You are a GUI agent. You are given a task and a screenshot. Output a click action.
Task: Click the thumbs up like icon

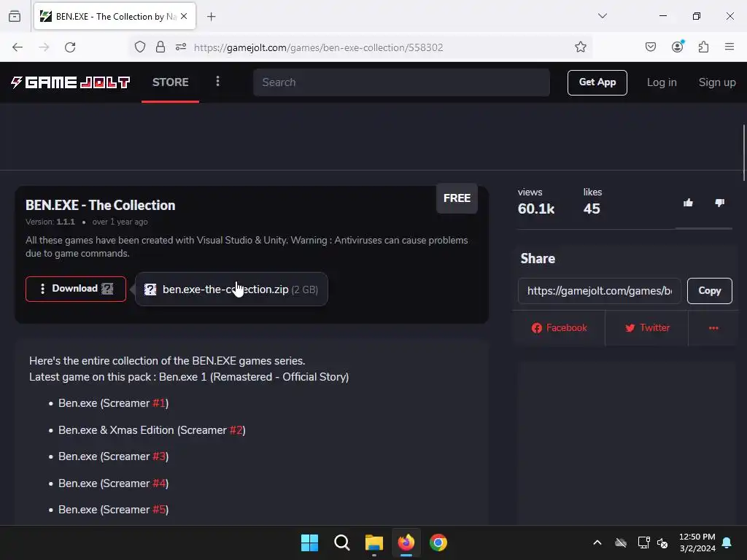[x=688, y=203]
